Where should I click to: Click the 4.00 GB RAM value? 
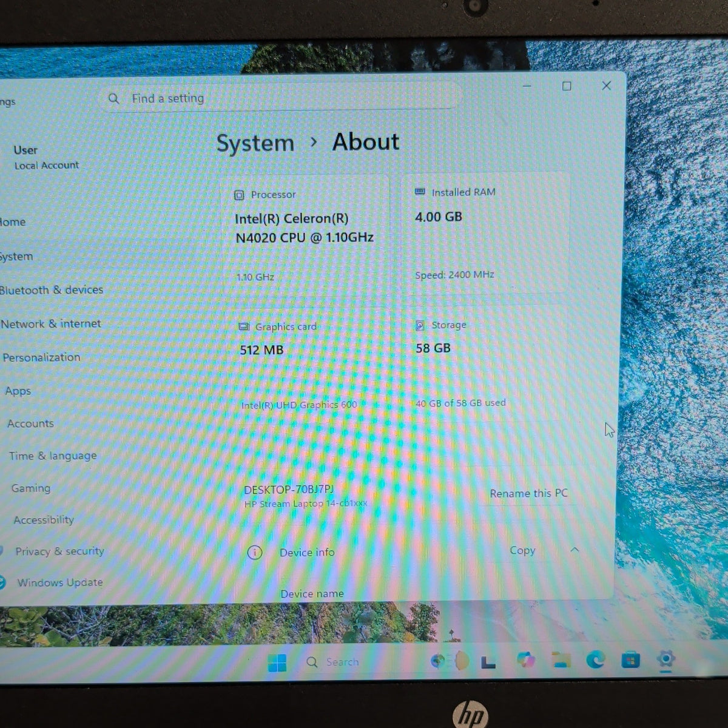[x=439, y=217]
